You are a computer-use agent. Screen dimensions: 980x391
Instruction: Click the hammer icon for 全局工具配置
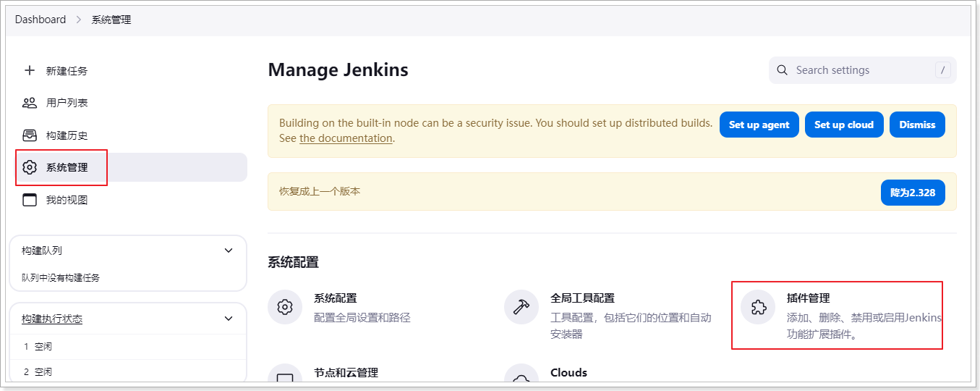click(521, 307)
